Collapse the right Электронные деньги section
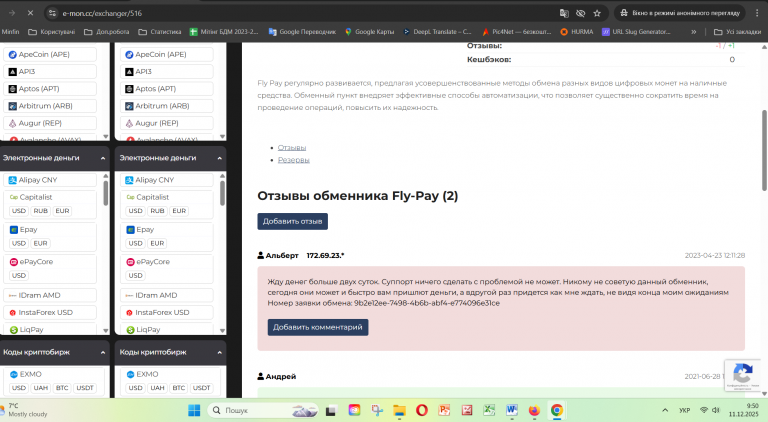This screenshot has height=422, width=768. point(219,158)
